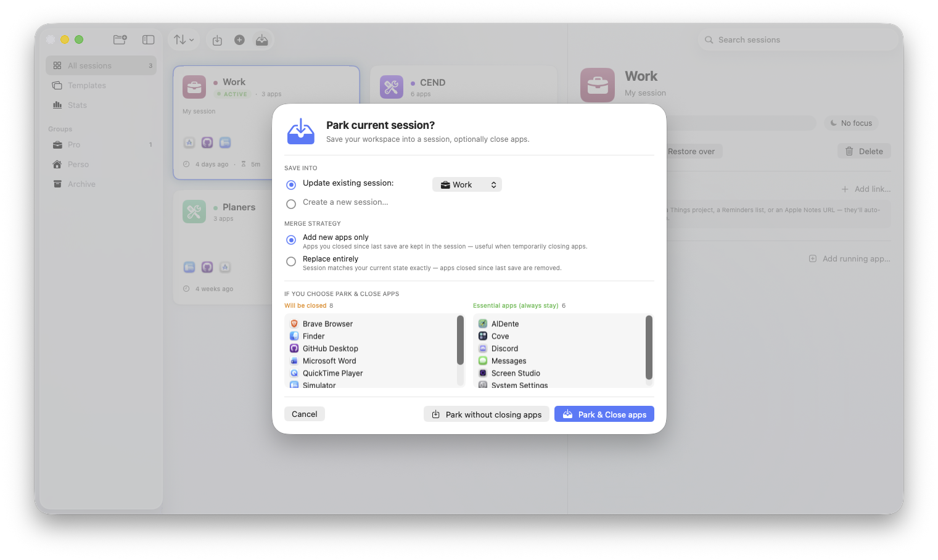The height and width of the screenshot is (560, 938).
Task: Select the Create a new session radio button
Action: 291,204
